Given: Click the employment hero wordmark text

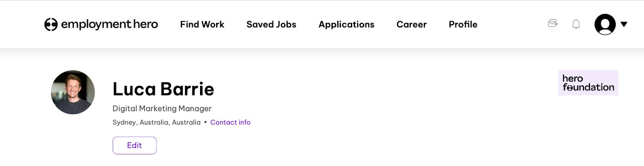Looking at the screenshot, I should tap(109, 24).
